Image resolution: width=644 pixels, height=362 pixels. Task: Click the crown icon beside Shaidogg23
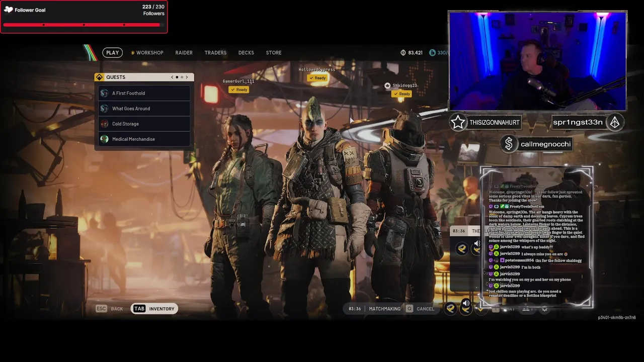(387, 85)
